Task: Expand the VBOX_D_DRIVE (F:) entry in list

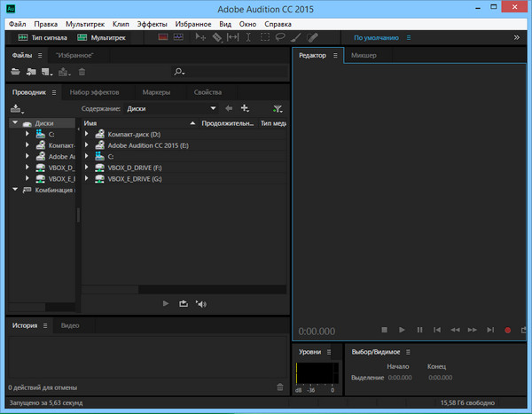Action: pos(87,168)
